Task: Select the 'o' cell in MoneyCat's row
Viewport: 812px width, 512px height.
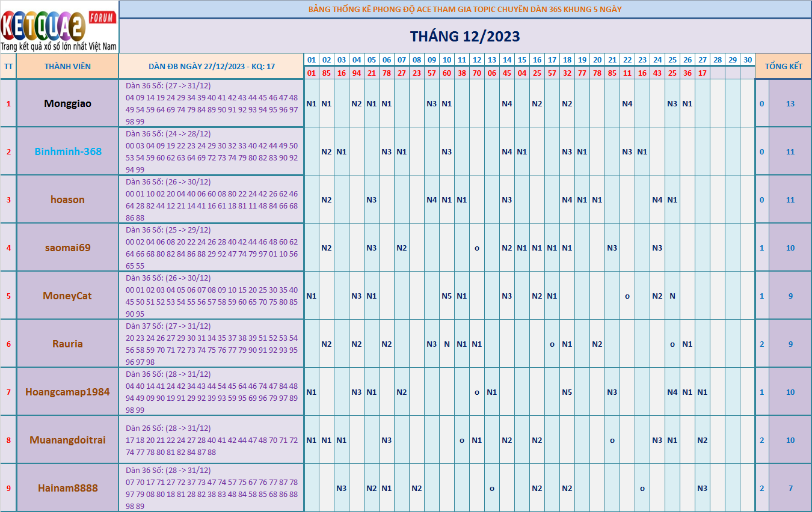Action: coord(627,296)
